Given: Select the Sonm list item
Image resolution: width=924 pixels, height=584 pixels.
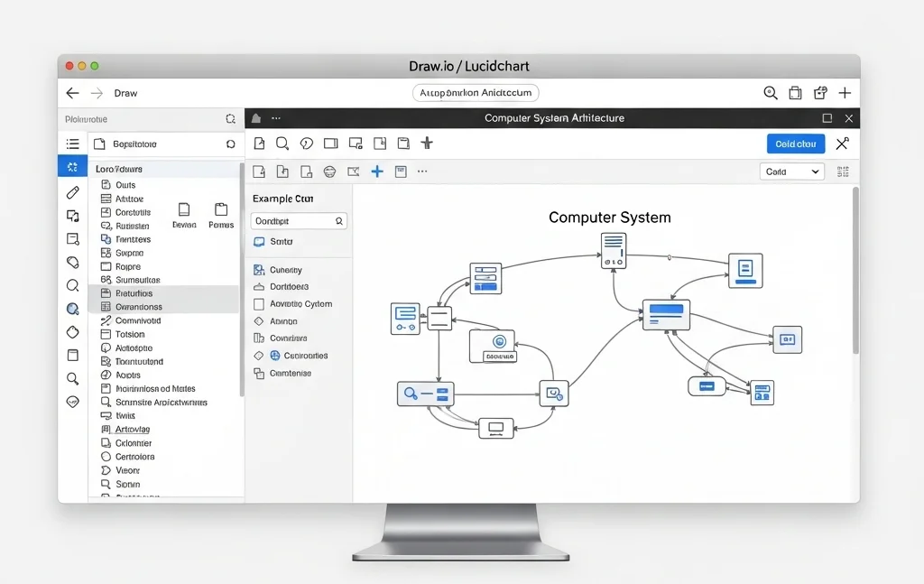Looking at the screenshot, I should point(128,484).
